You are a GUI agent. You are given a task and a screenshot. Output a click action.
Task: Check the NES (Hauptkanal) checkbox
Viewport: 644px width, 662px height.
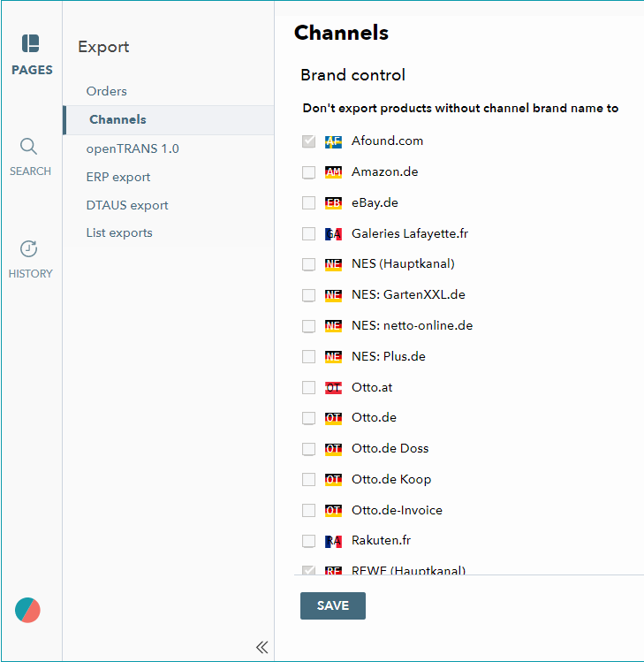coord(308,264)
